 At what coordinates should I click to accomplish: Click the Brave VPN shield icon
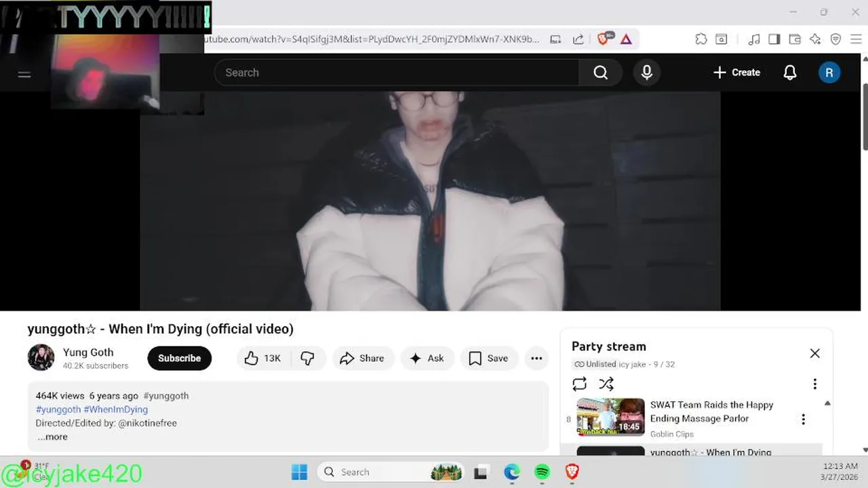pos(835,39)
